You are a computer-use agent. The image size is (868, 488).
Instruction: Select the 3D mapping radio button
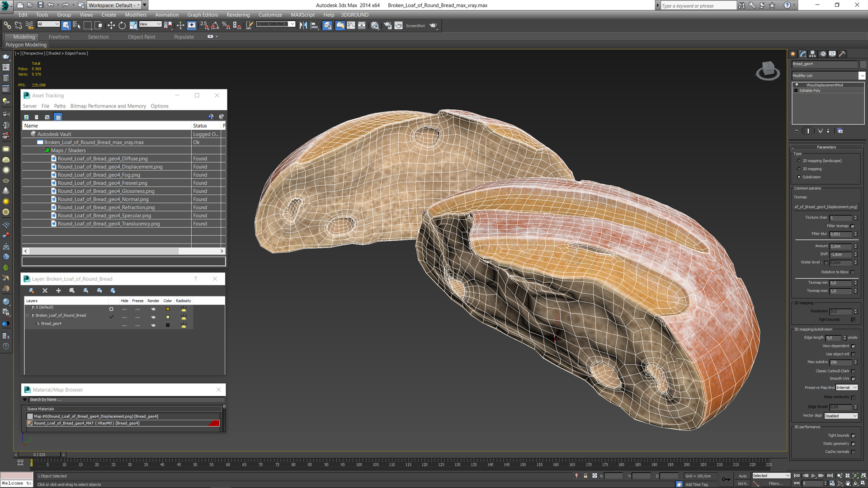tap(799, 169)
